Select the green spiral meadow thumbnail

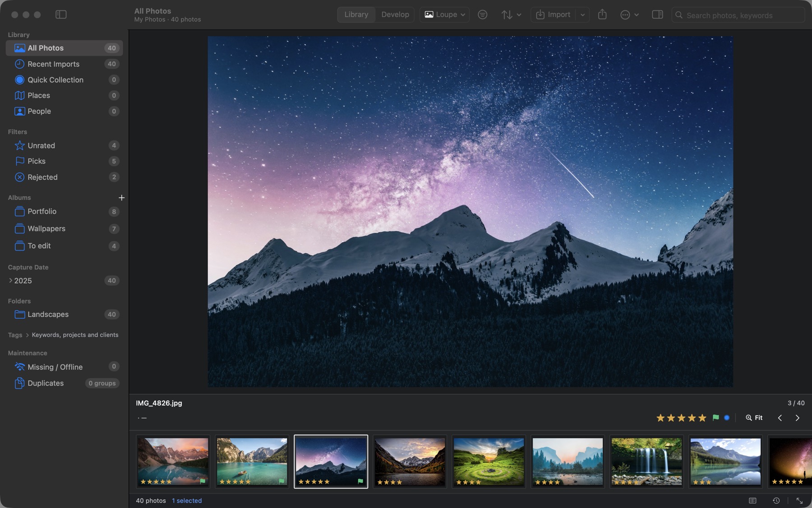489,461
